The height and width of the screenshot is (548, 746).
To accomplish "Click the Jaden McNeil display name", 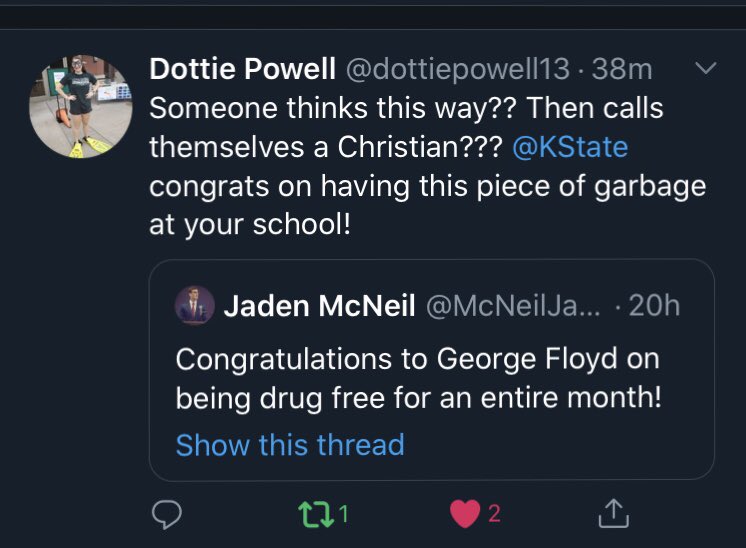I will 319,305.
